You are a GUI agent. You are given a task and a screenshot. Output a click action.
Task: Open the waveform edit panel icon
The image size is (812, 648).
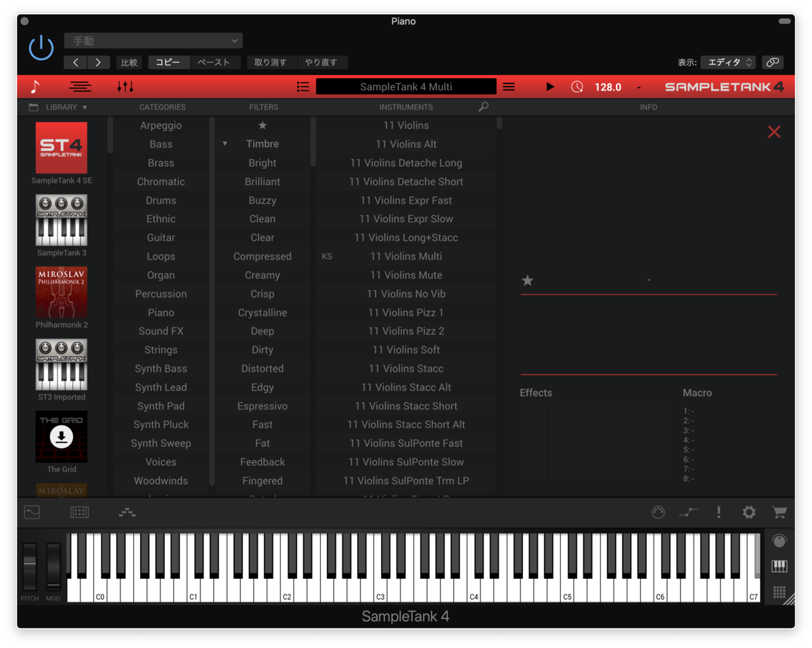point(32,513)
